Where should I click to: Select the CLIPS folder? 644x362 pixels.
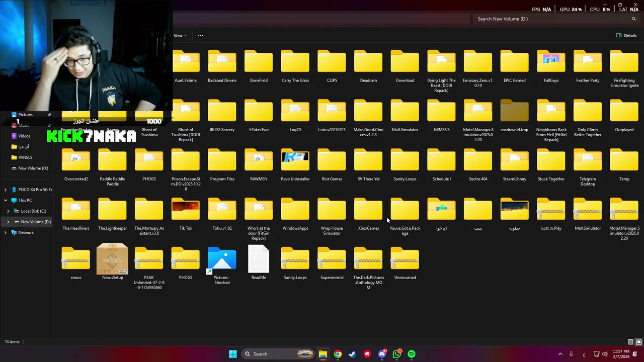332,66
